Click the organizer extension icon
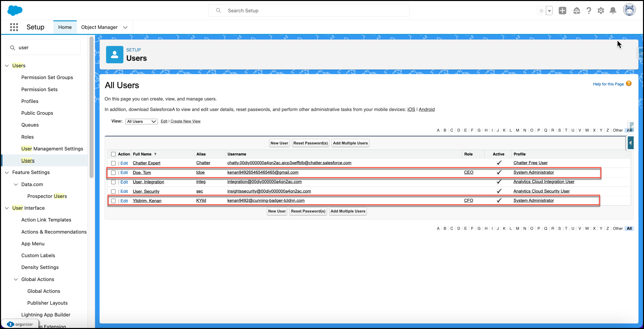Screen dimensions: 644x329 [x=10, y=324]
